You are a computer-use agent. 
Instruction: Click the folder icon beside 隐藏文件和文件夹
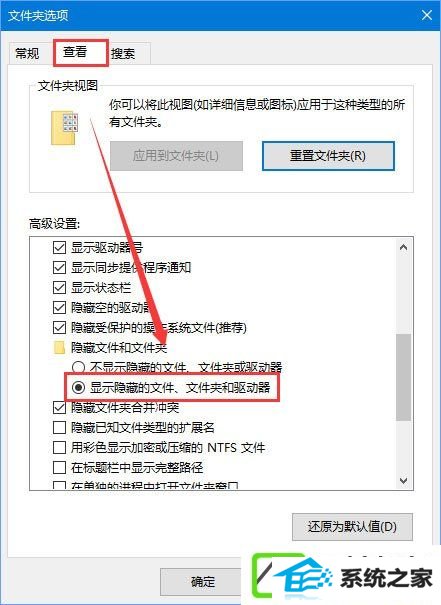pyautogui.click(x=59, y=348)
